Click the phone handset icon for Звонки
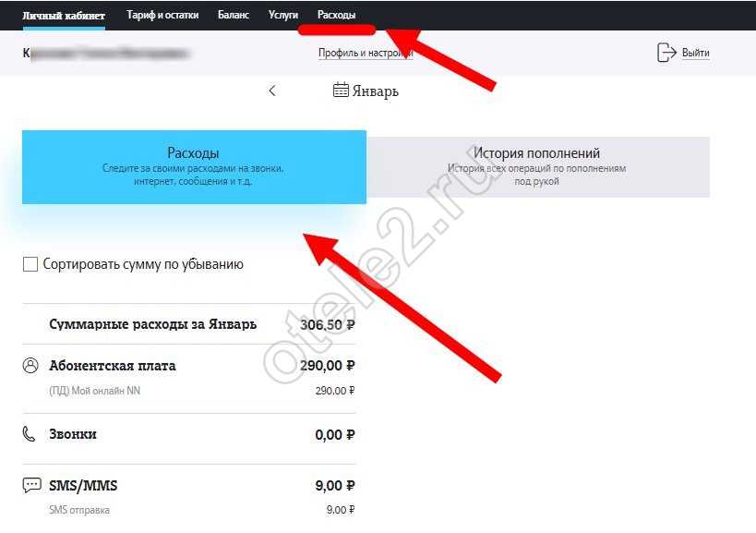 29,434
